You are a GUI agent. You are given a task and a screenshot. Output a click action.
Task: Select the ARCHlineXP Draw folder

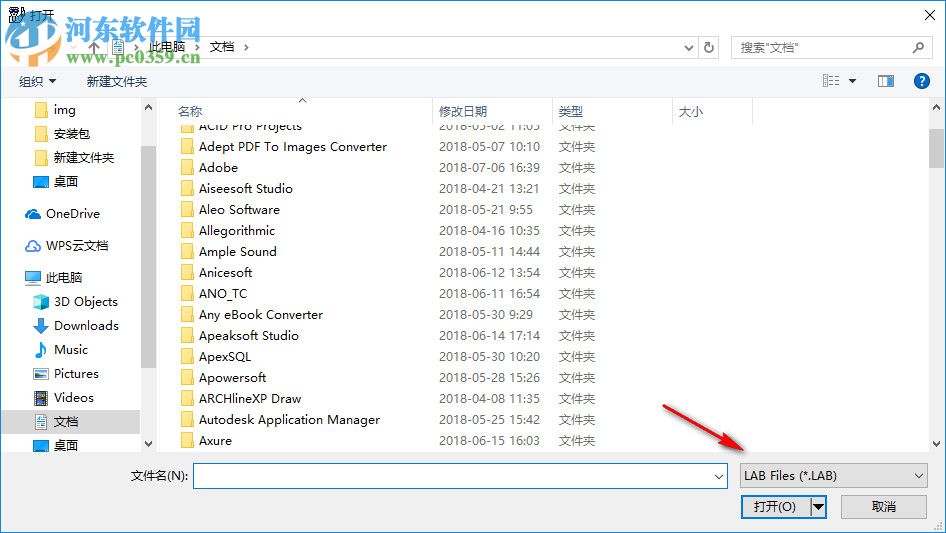pyautogui.click(x=250, y=399)
